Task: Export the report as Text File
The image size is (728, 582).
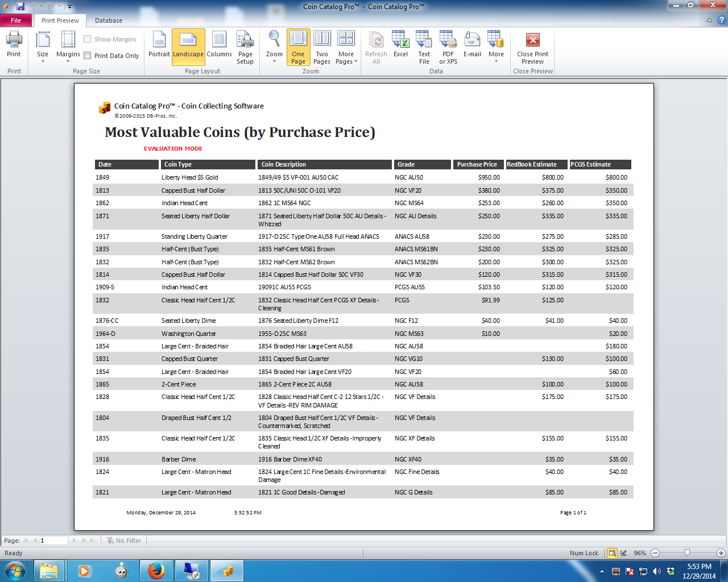Action: click(x=424, y=48)
